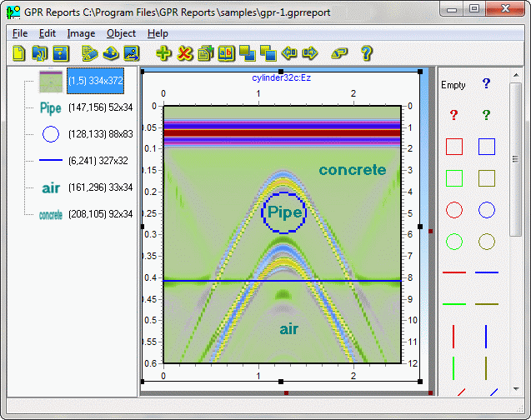Click the link/chain toolbar icon
Viewport: 531px width, 420px height.
339,53
